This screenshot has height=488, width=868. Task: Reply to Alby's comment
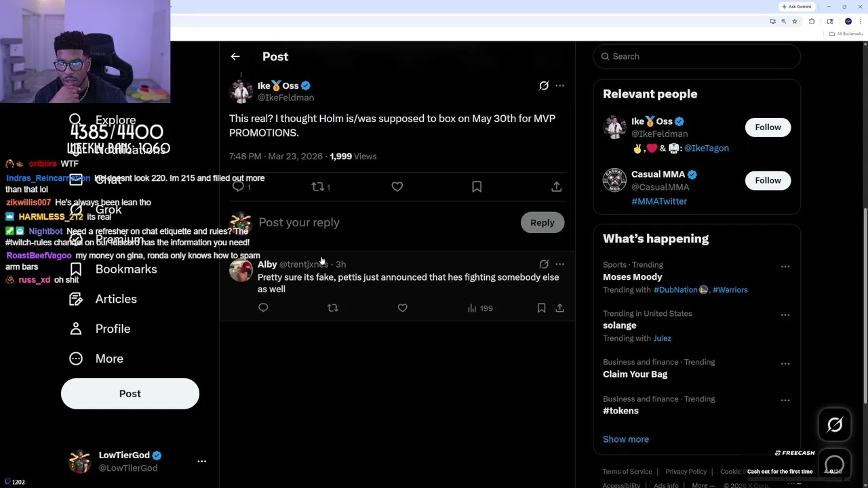pyautogui.click(x=263, y=308)
